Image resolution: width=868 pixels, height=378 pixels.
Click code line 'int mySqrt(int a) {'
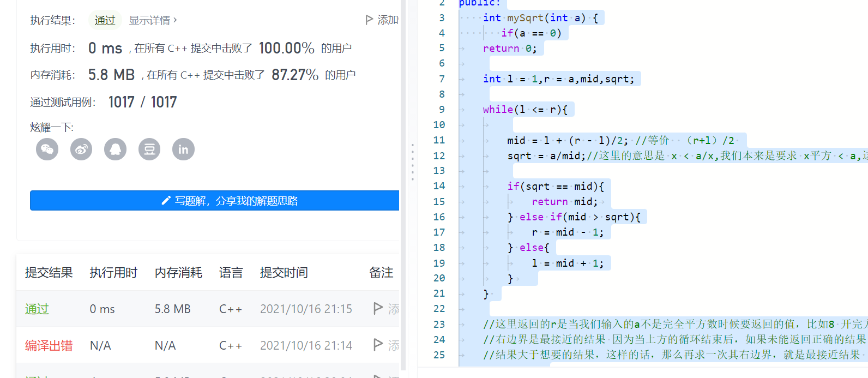coord(540,18)
